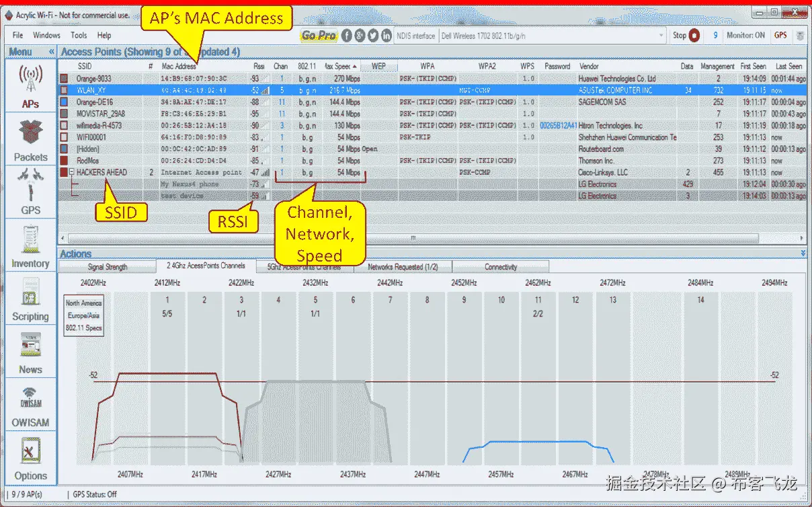Image resolution: width=812 pixels, height=507 pixels.
Task: Click the GPS Status: Off status entry
Action: click(95, 494)
